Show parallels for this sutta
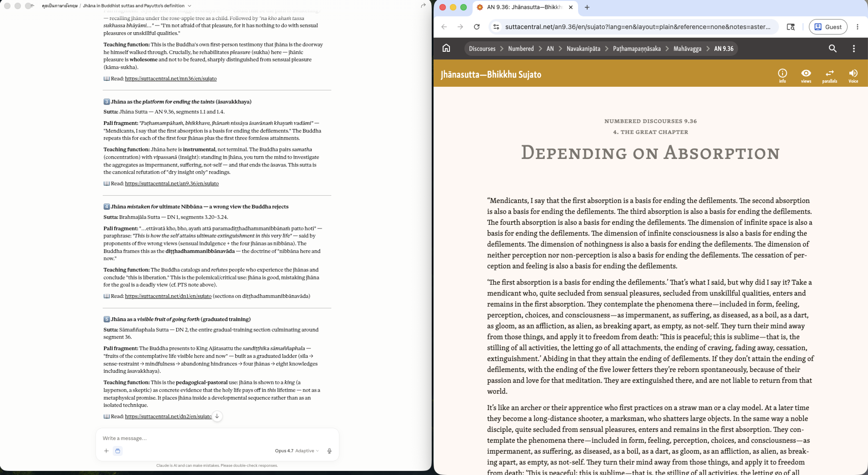Viewport: 868px width, 475px height. (x=829, y=76)
